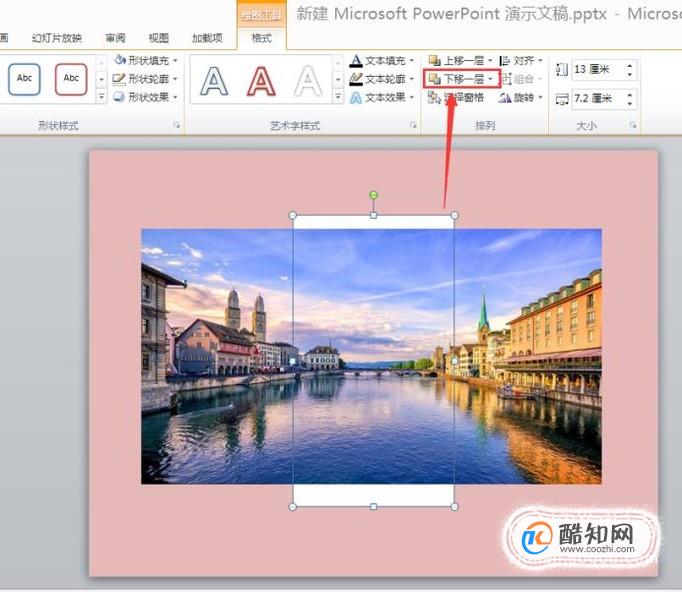
Task: Expand the WordArt styles gallery more arrow
Action: [x=338, y=96]
